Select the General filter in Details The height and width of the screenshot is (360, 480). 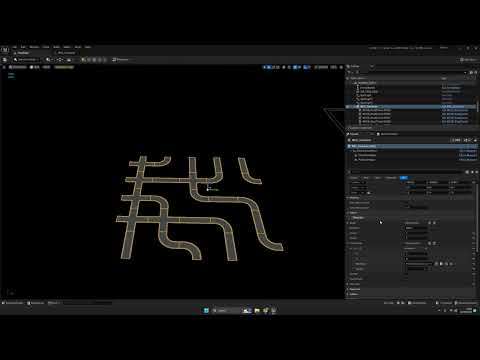tap(354, 178)
